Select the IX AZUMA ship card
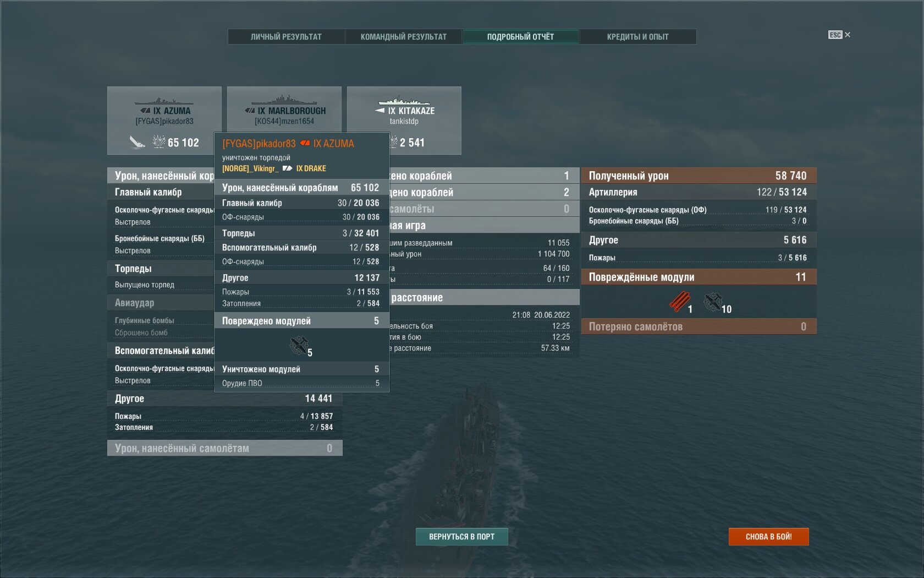 [164, 120]
